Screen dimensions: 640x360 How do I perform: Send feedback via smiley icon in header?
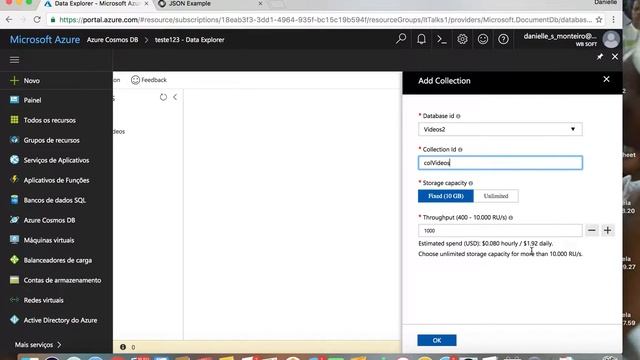[483, 39]
